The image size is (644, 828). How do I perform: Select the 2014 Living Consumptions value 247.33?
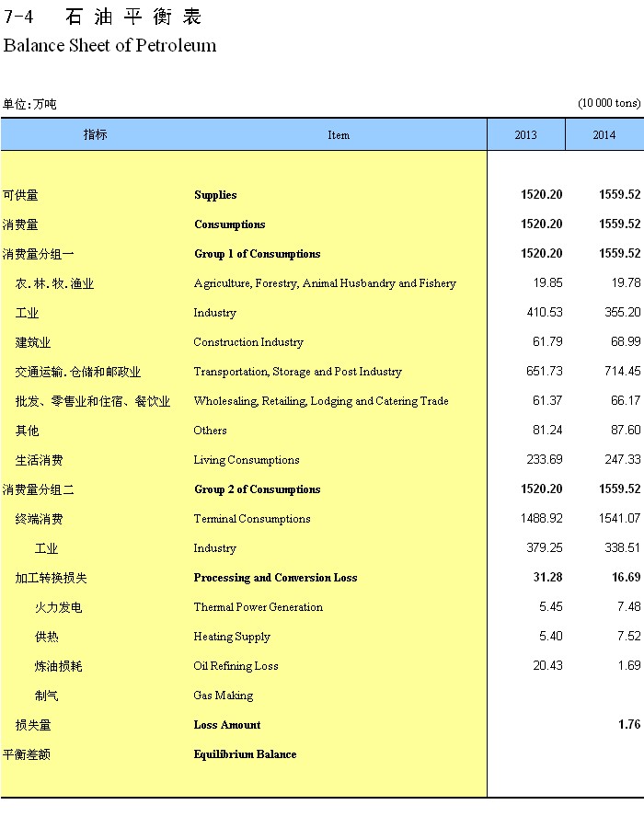622,460
